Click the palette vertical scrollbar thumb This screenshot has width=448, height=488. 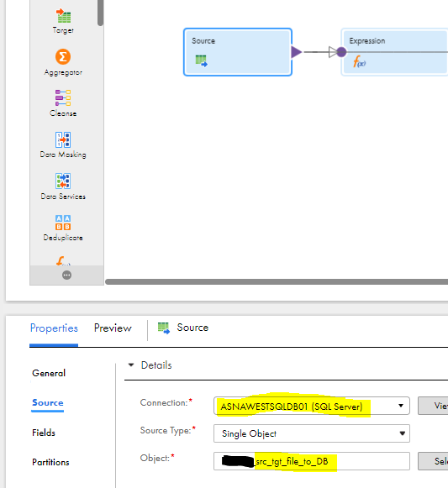pos(100,13)
